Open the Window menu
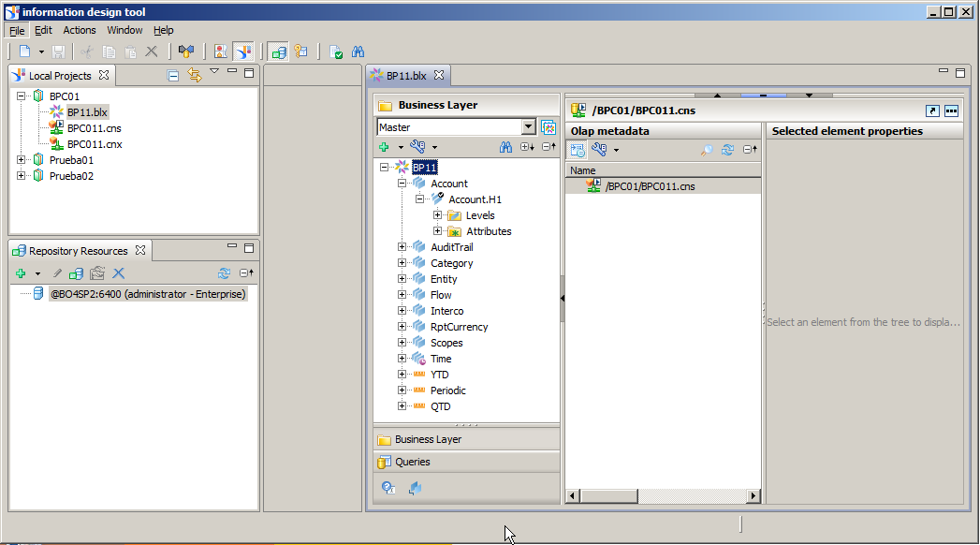 124,30
